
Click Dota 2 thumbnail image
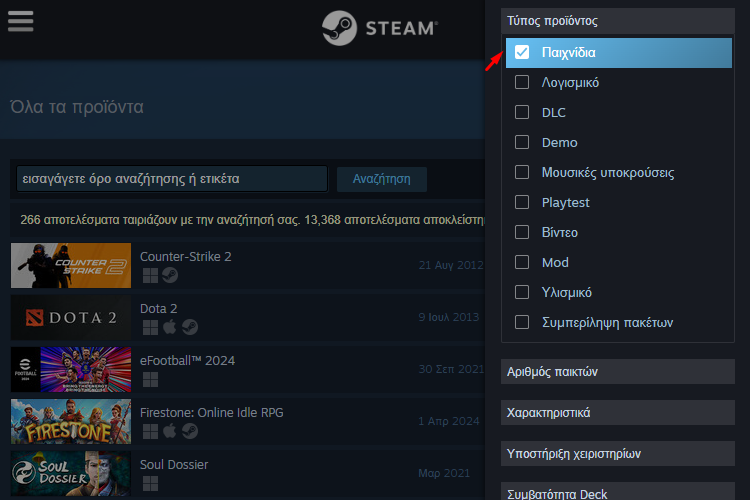(71, 318)
